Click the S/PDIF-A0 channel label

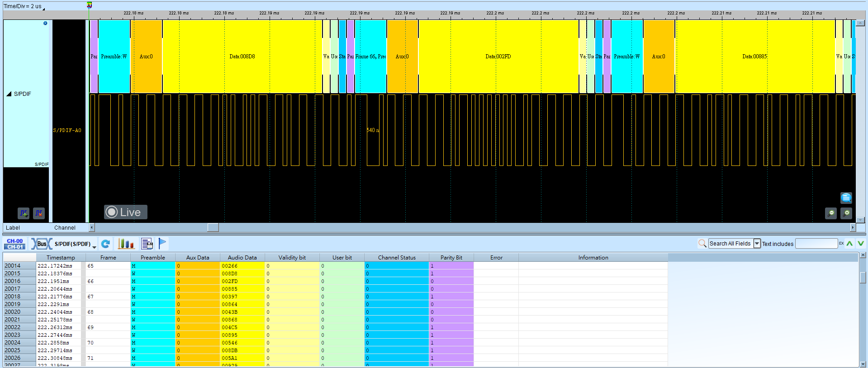67,130
